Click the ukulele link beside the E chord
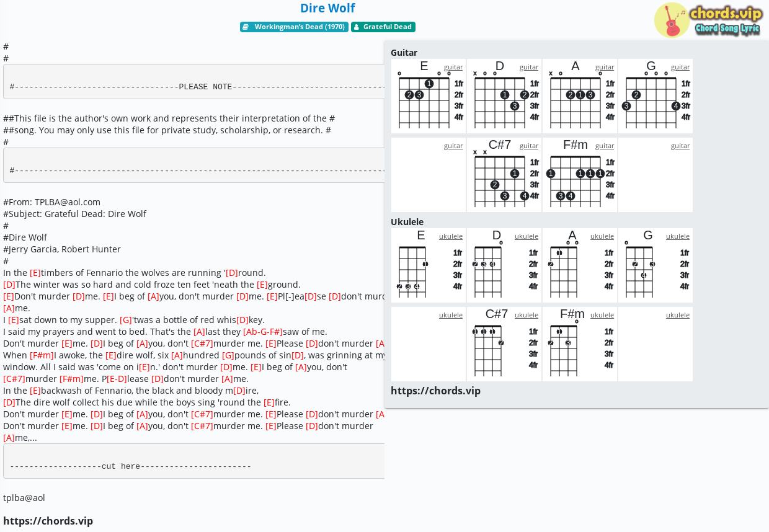The height and width of the screenshot is (532, 769). coord(451,236)
